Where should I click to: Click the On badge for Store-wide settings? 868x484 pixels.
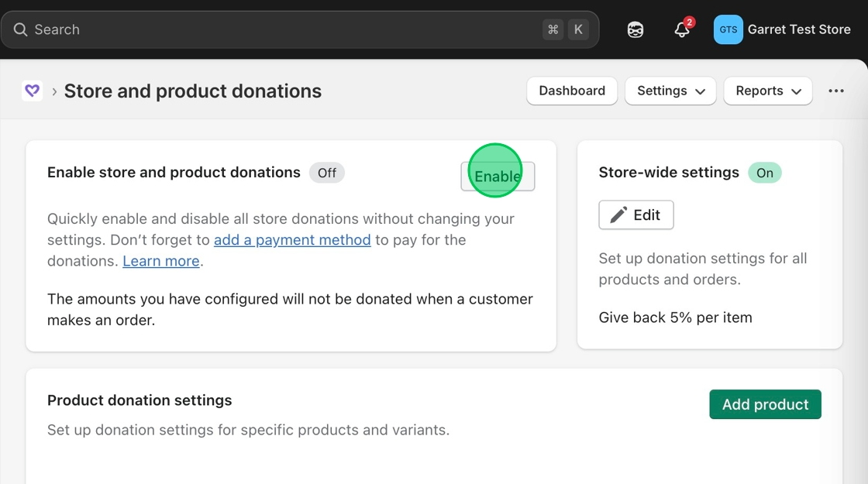764,173
